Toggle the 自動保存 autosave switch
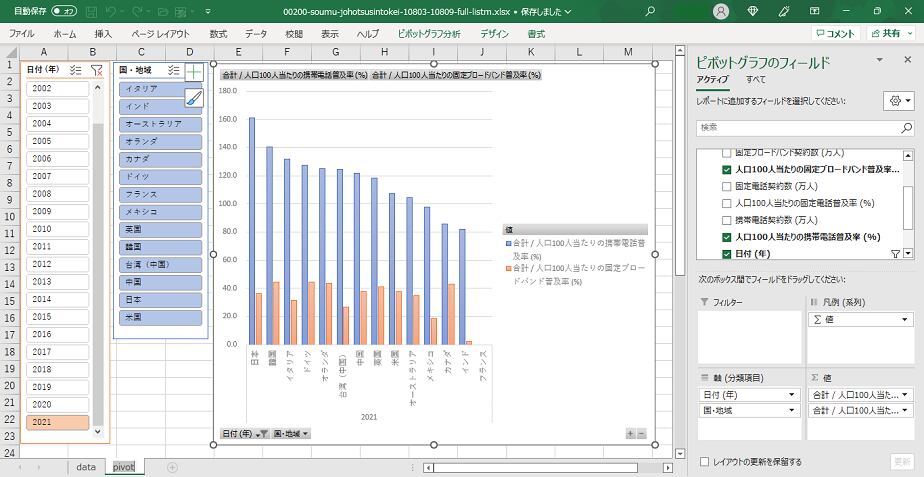924x477 pixels. point(64,10)
